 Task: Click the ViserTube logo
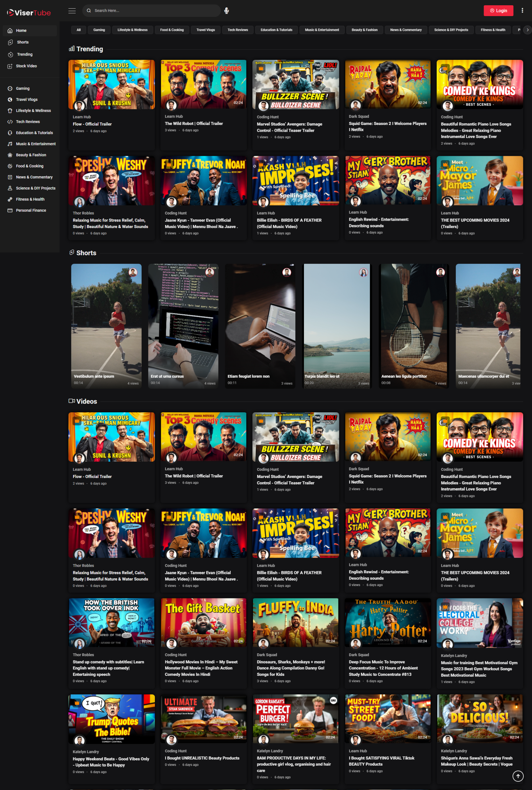pos(29,13)
